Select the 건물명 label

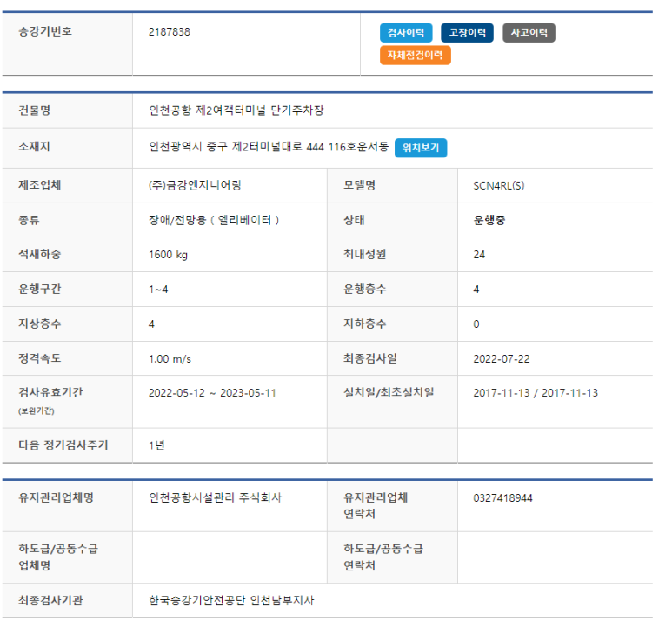[x=34, y=110]
